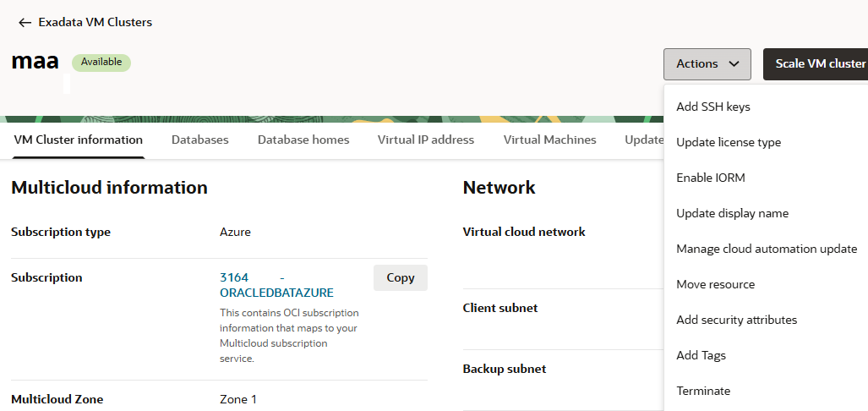The image size is (868, 411).
Task: Choose Update display name option
Action: click(732, 213)
